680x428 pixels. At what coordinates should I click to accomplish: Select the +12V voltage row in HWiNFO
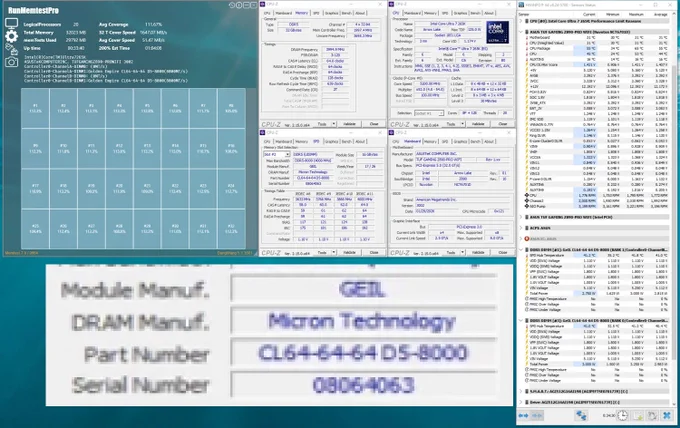[596, 87]
